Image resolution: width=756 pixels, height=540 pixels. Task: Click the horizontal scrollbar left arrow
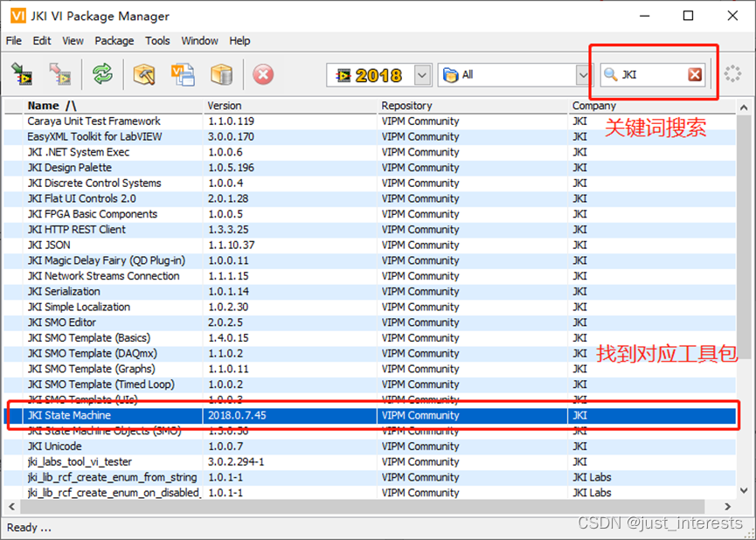coord(11,507)
